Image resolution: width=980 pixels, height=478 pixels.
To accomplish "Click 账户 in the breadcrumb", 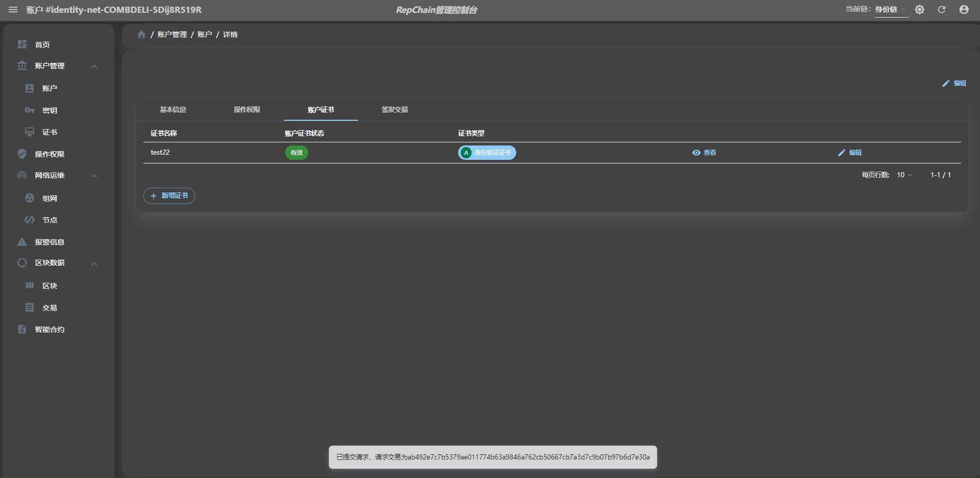I will pyautogui.click(x=205, y=34).
